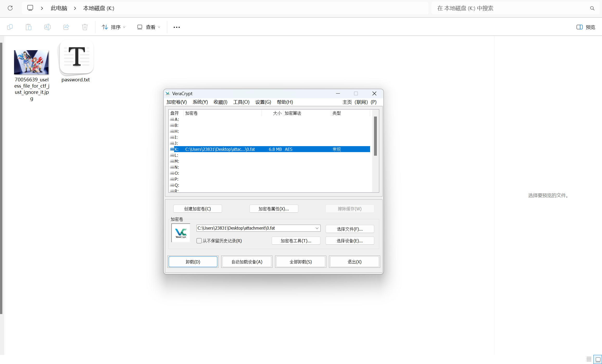Switch Explorer to large icons view
602x364 pixels.
tap(598, 359)
